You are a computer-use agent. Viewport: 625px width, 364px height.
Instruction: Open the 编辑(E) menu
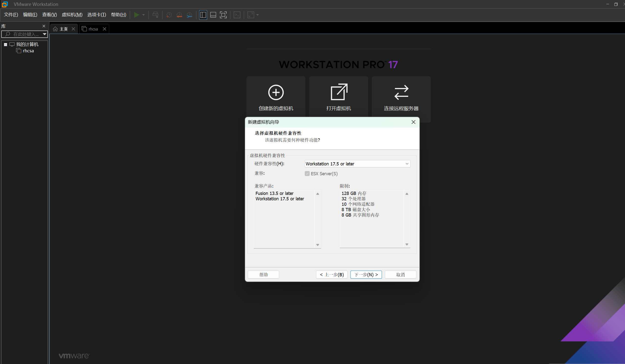click(x=30, y=15)
